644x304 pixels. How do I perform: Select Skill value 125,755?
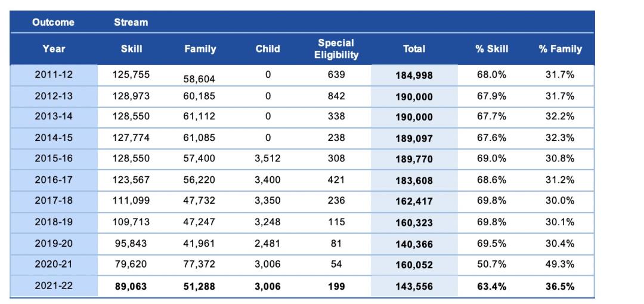(131, 75)
